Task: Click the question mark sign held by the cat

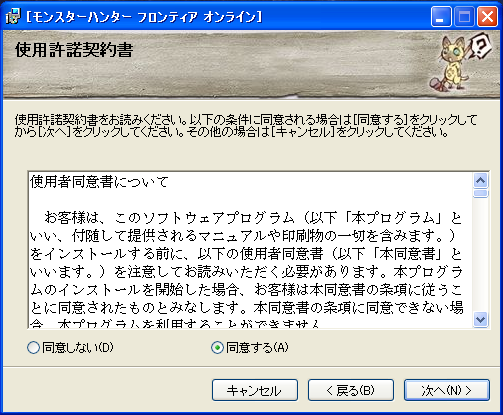Action: (481, 46)
